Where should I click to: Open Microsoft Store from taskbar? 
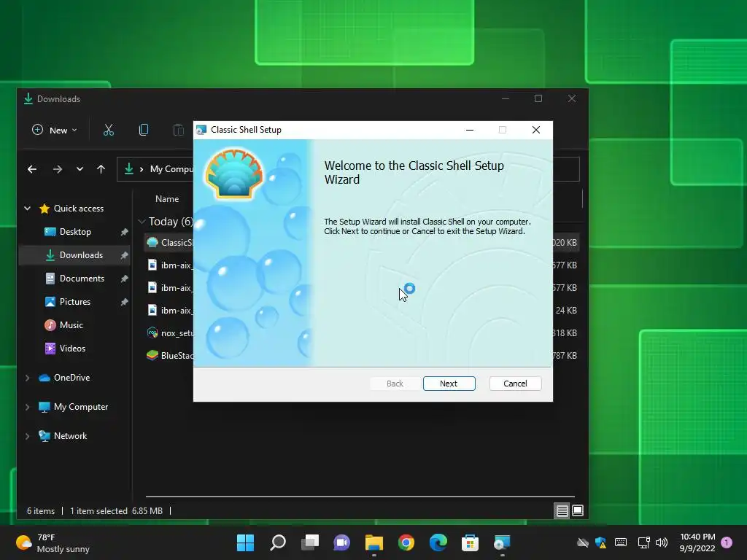[x=470, y=542]
